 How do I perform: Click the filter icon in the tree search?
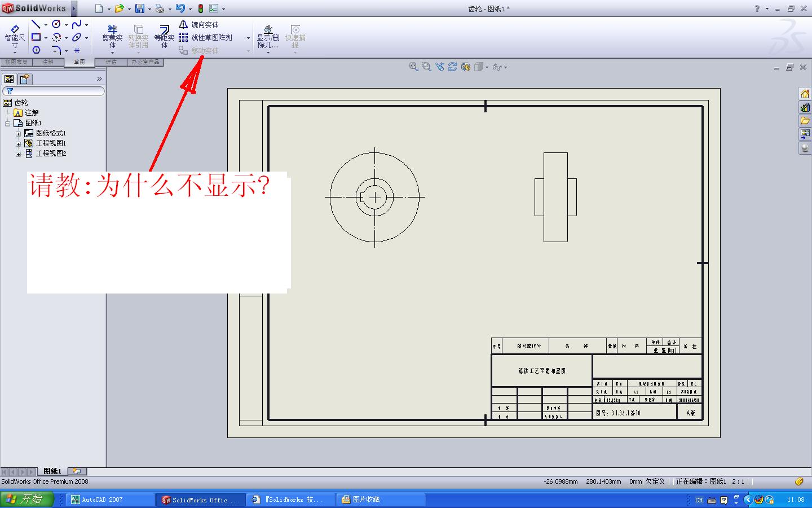tap(10, 91)
